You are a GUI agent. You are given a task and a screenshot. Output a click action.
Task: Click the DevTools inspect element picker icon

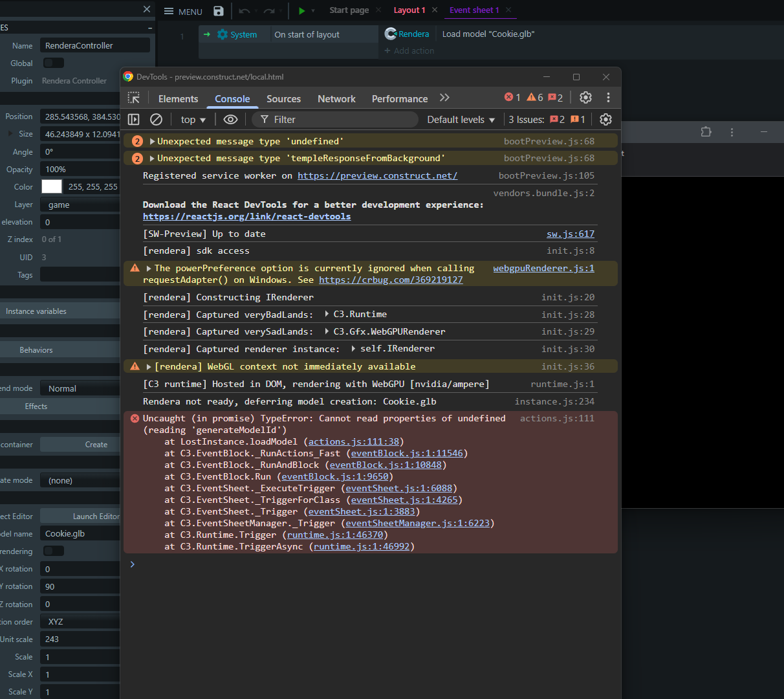pyautogui.click(x=134, y=98)
